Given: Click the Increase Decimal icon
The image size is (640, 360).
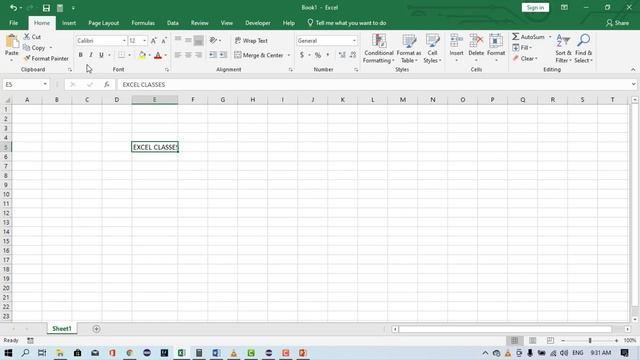Looking at the screenshot, I should (x=342, y=55).
